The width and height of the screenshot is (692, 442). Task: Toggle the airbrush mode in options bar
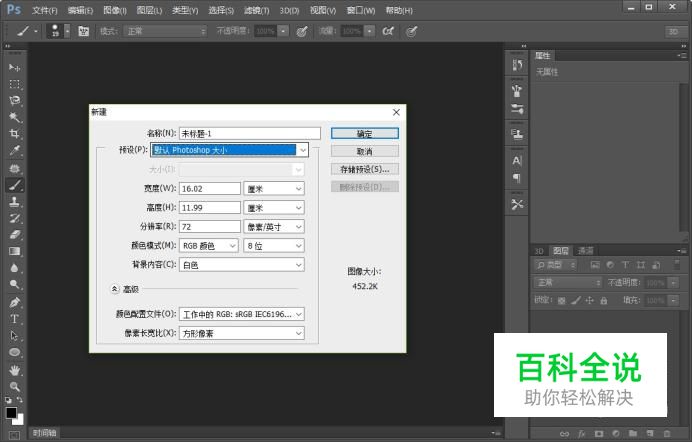[x=387, y=31]
